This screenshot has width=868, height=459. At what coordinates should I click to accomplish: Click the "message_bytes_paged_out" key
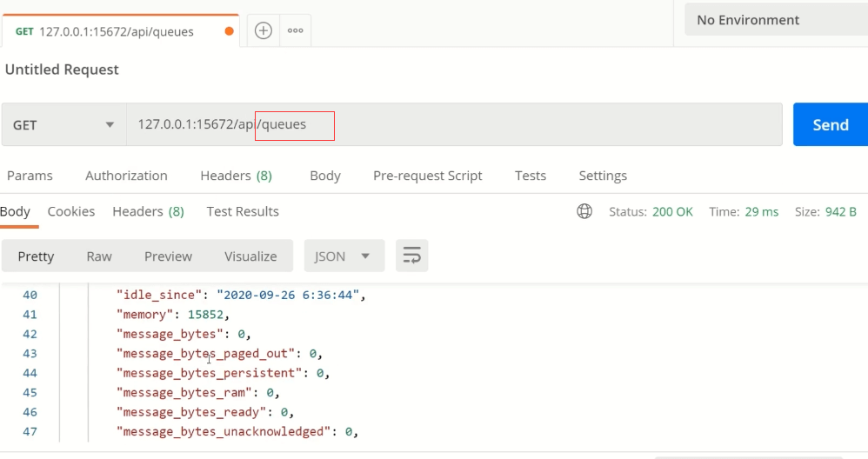(x=205, y=353)
